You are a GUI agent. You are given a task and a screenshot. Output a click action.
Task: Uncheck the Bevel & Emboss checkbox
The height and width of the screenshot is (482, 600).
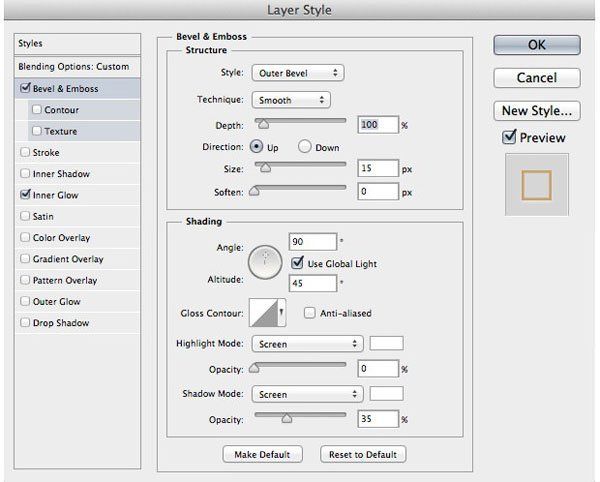(25, 88)
